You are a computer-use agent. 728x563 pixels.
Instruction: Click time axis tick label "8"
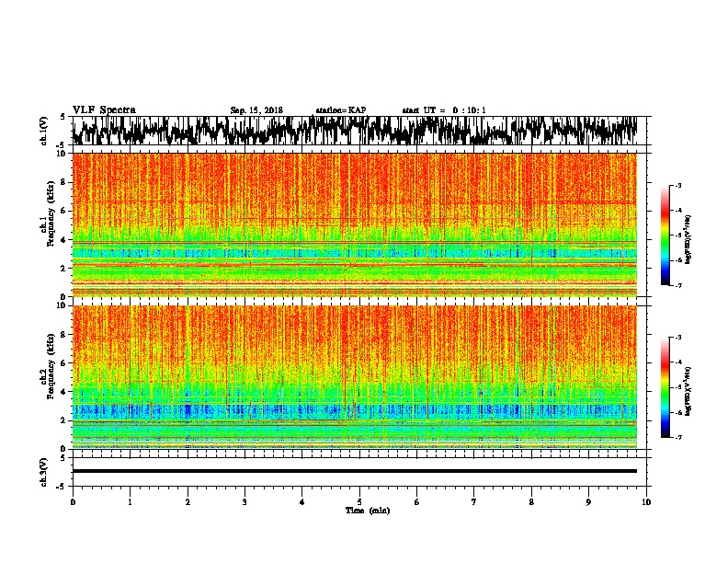click(531, 502)
